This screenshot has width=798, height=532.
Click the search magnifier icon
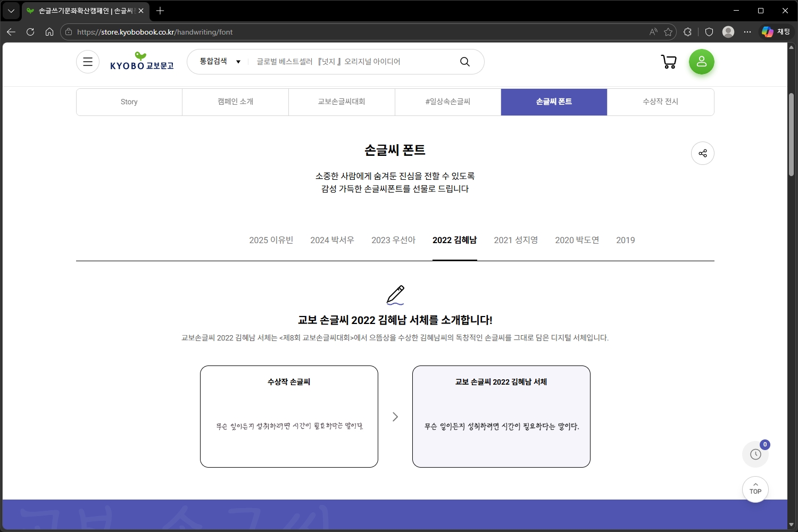(465, 62)
